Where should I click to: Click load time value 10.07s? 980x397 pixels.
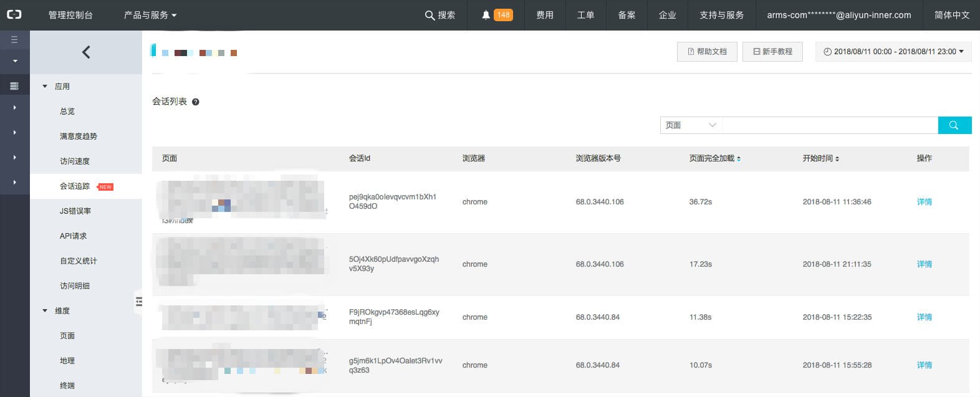701,365
